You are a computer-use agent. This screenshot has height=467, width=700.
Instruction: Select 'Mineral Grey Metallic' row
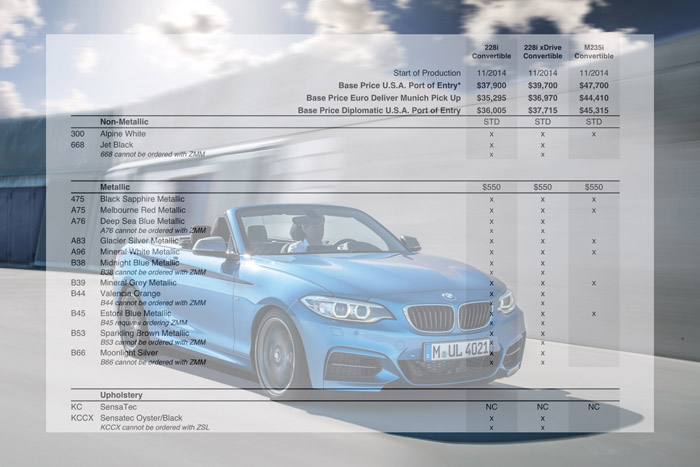(345, 283)
